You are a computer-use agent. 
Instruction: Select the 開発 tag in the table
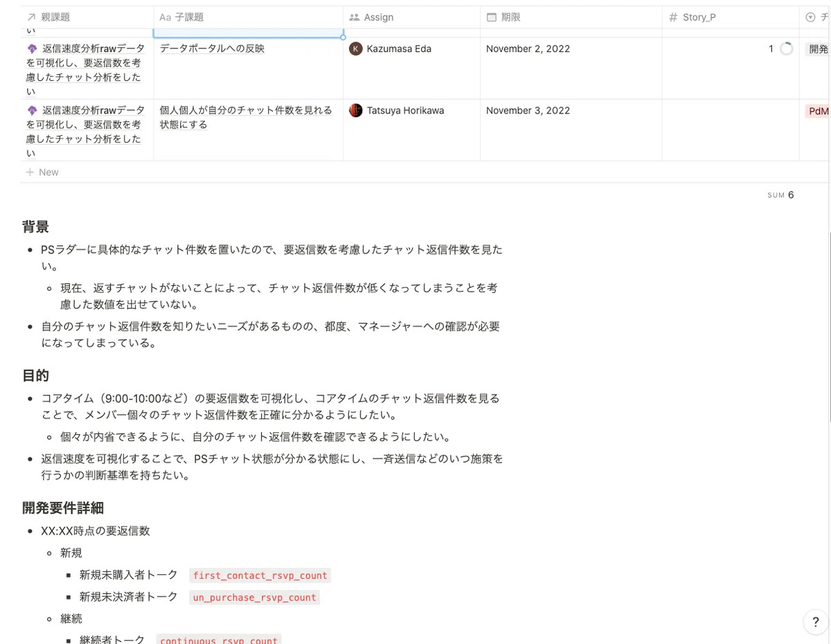click(x=819, y=48)
